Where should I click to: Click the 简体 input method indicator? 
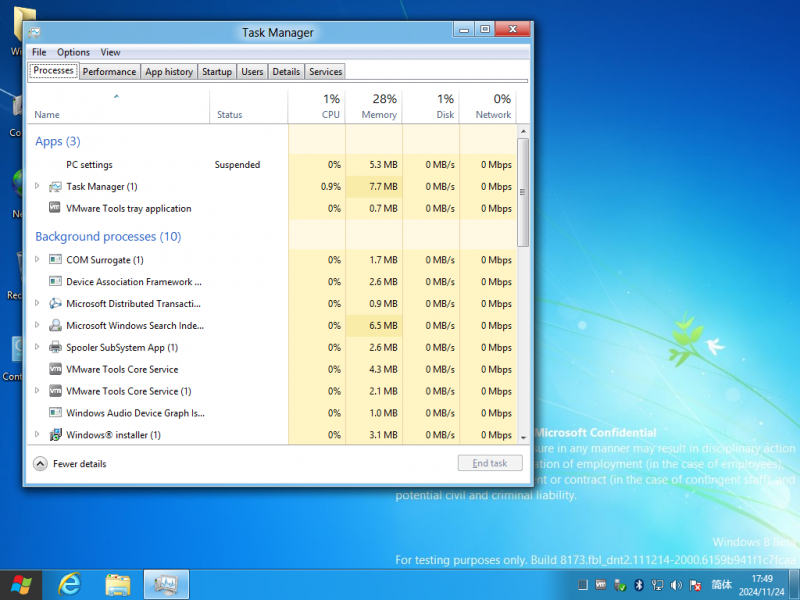(721, 585)
